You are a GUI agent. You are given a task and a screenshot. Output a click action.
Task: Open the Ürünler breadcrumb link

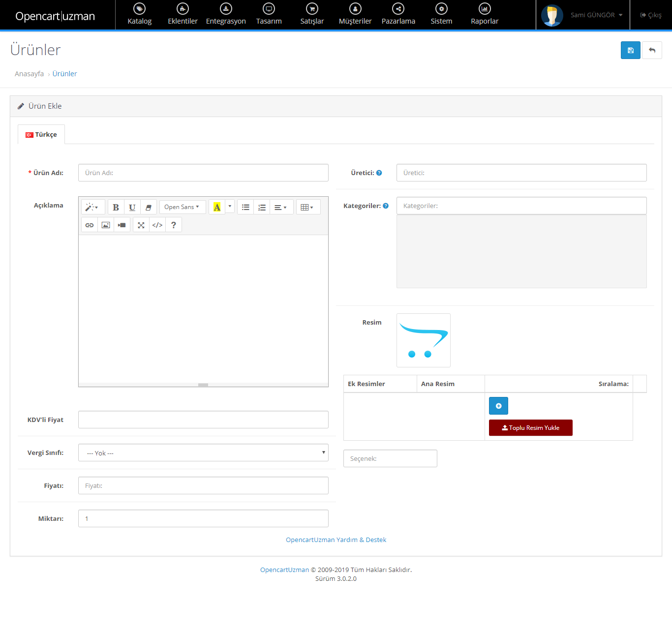(x=64, y=74)
